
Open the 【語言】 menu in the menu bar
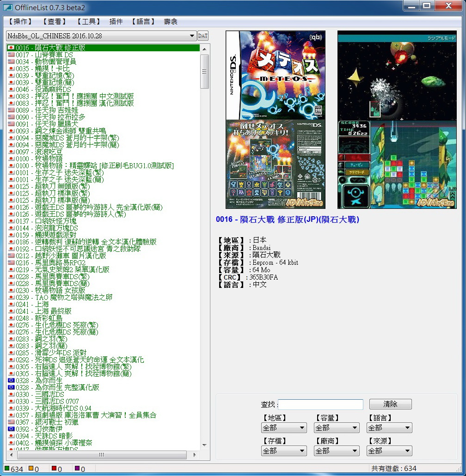[x=143, y=22]
